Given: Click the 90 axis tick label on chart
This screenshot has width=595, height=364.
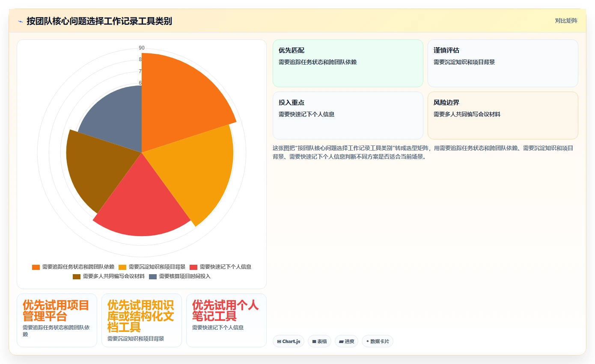Looking at the screenshot, I should (x=142, y=48).
